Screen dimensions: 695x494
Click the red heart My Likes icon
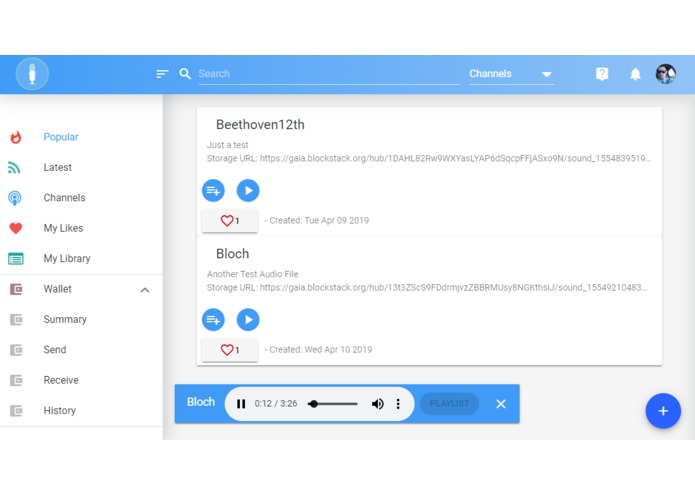click(16, 228)
